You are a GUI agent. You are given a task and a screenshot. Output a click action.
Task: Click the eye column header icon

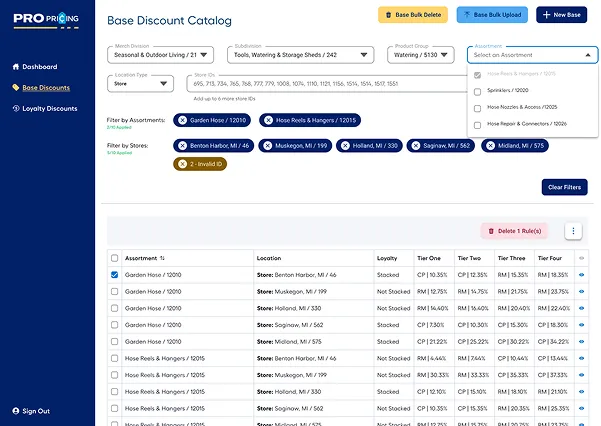click(581, 258)
